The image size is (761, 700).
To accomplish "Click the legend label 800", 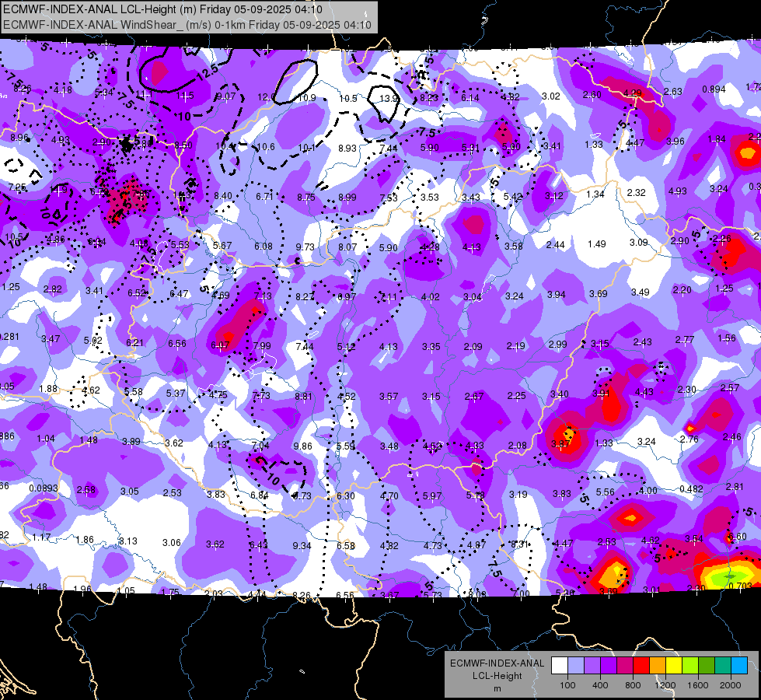I will pyautogui.click(x=633, y=685).
